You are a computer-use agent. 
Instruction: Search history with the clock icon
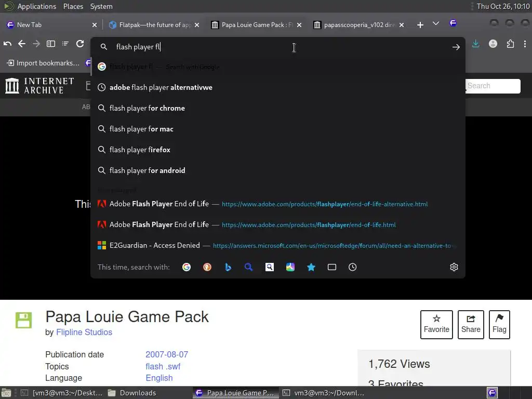[353, 267]
